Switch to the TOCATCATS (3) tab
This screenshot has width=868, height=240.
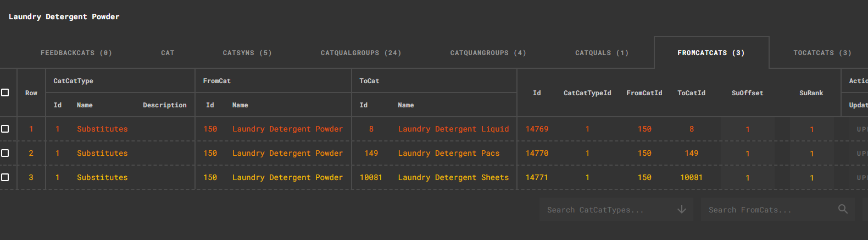pyautogui.click(x=822, y=53)
